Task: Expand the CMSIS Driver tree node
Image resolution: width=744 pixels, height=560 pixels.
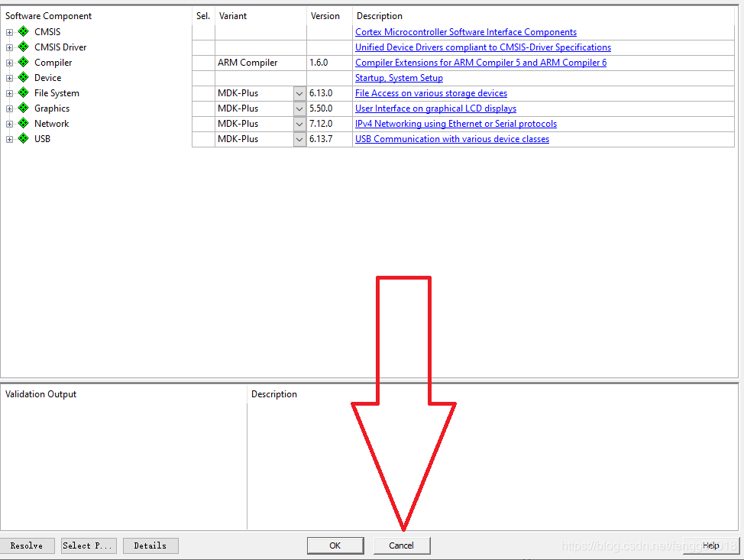Action: [x=9, y=47]
